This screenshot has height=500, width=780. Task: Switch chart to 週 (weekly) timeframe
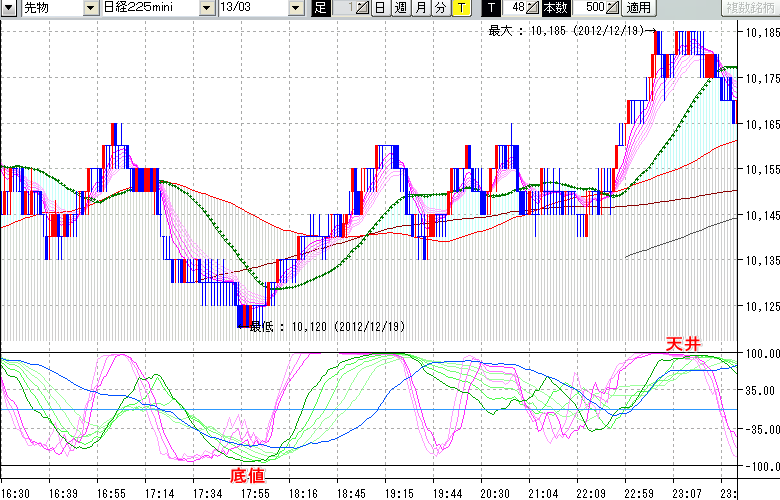(x=400, y=8)
